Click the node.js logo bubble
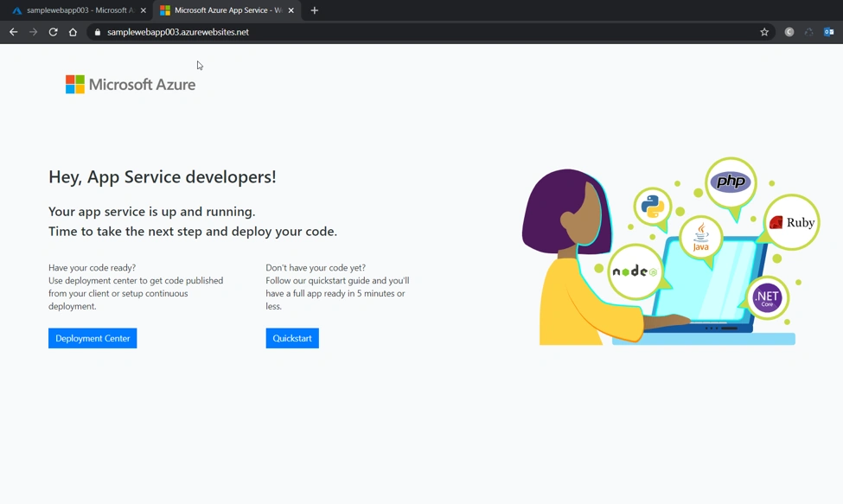 [635, 271]
